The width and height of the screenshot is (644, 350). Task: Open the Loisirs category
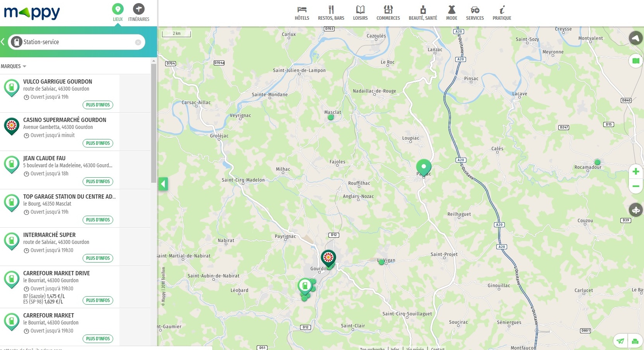[x=360, y=13]
